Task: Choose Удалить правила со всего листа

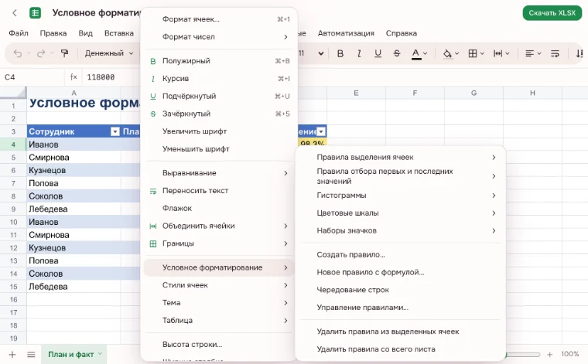Action: pos(401,349)
